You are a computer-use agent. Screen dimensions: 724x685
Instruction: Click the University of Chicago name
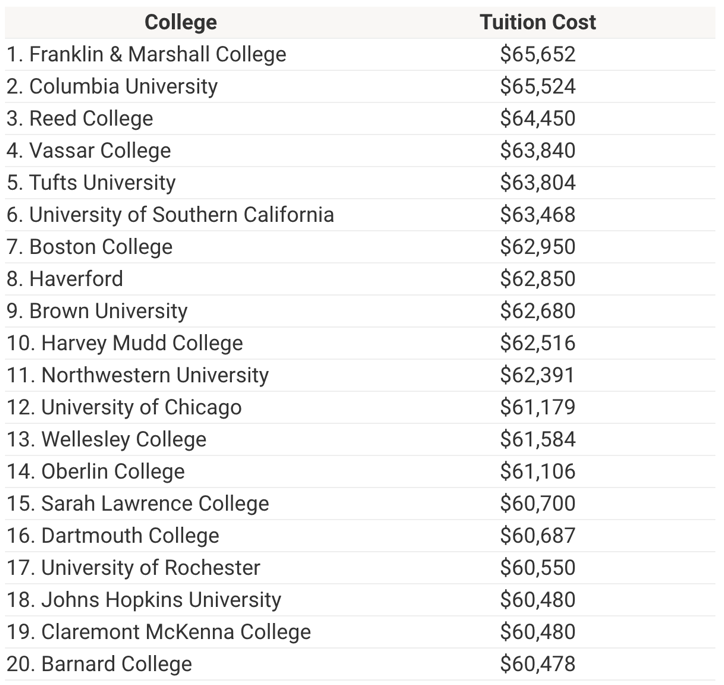[x=124, y=407]
